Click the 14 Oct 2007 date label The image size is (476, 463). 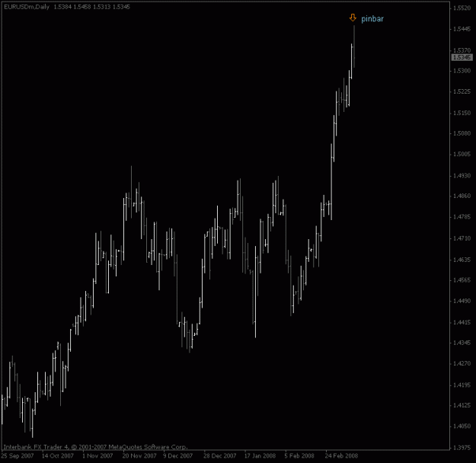pyautogui.click(x=58, y=455)
